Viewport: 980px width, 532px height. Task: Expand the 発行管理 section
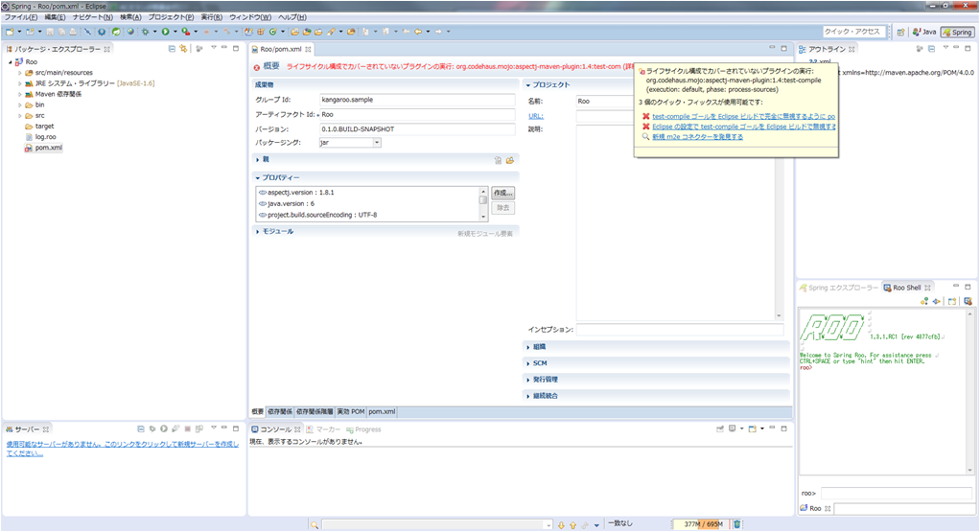pyautogui.click(x=528, y=380)
